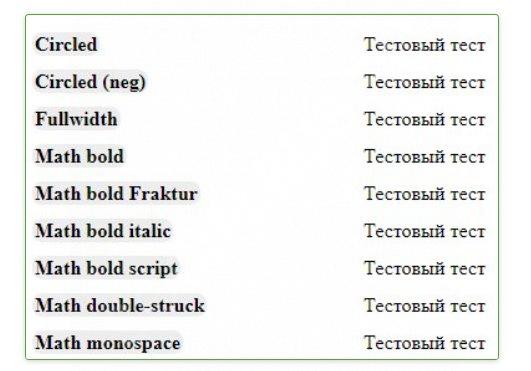
Task: Select the Math bold Fraktur label
Action: point(116,194)
